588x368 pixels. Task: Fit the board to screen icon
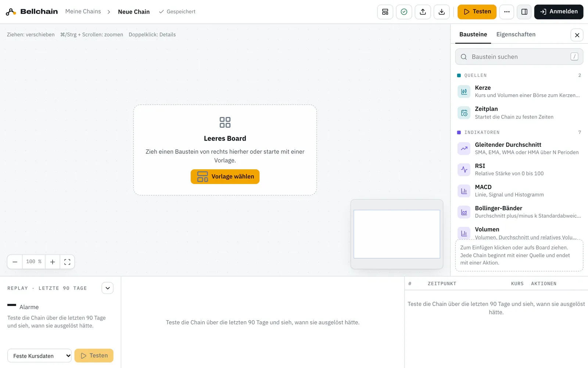[67, 262]
